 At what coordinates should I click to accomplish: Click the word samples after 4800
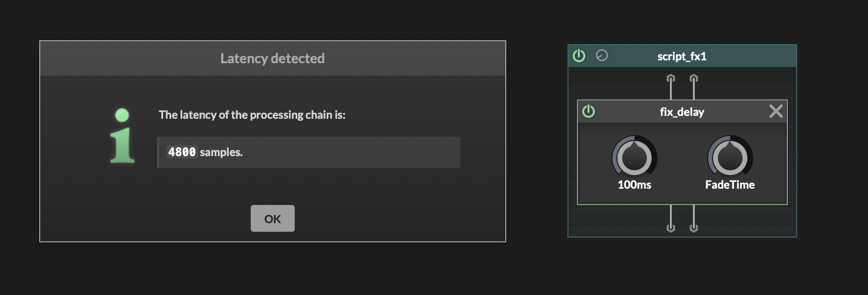point(221,152)
